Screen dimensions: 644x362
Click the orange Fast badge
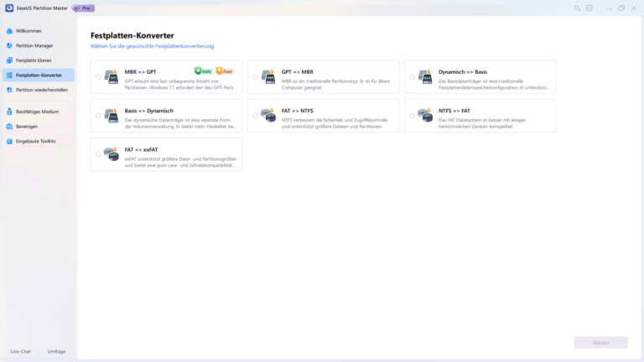click(x=225, y=71)
